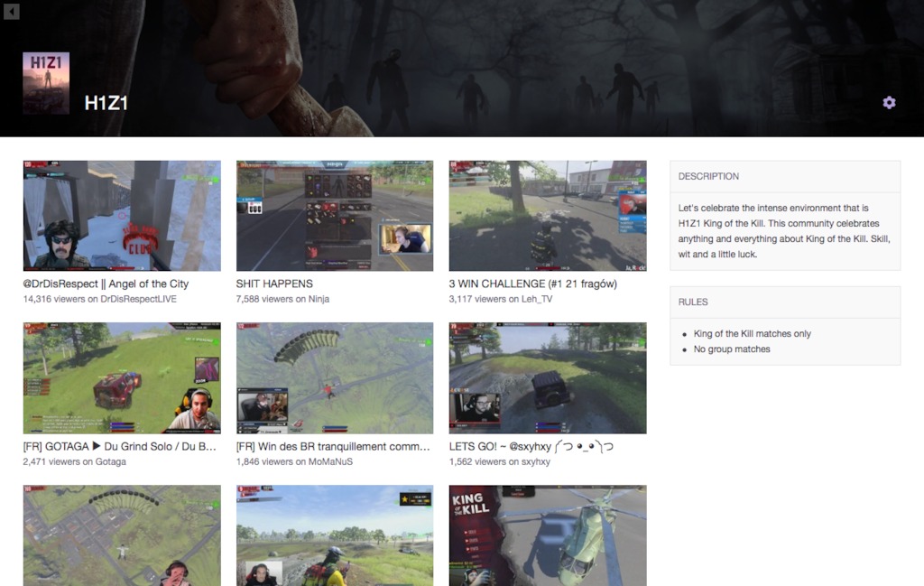
Task: Open sxyhxy LETS GO stream thumbnail
Action: (x=548, y=378)
